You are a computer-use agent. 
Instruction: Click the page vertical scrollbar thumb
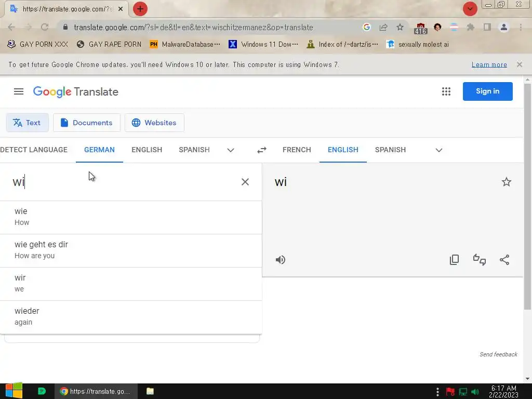click(x=527, y=197)
